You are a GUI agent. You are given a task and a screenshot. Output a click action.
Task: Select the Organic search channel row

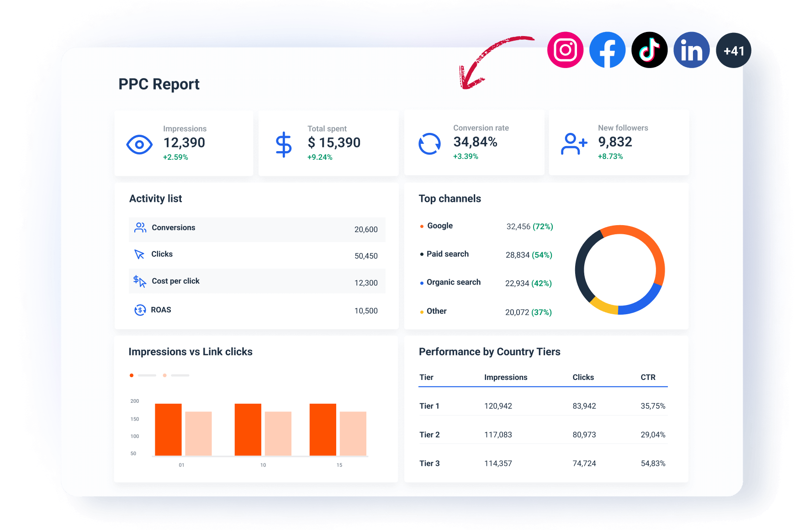tap(453, 282)
